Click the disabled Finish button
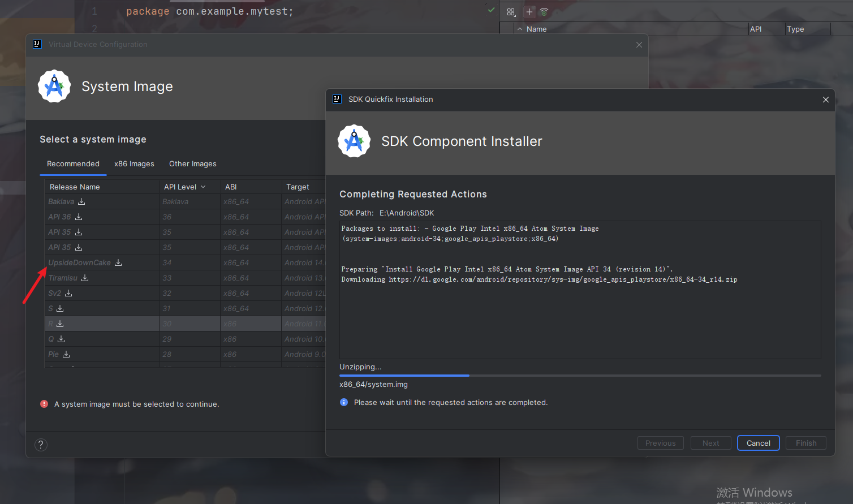Screen dimensions: 853x504 tap(806, 443)
